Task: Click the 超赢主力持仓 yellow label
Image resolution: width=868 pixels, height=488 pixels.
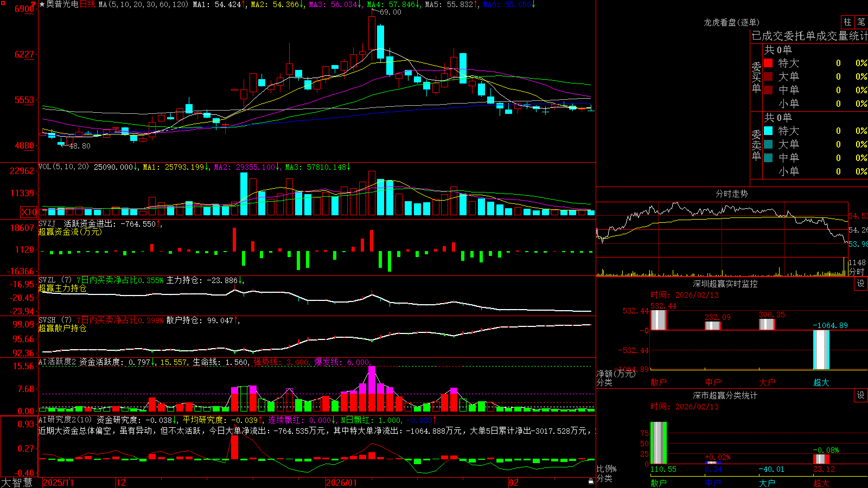Action: pyautogui.click(x=62, y=288)
